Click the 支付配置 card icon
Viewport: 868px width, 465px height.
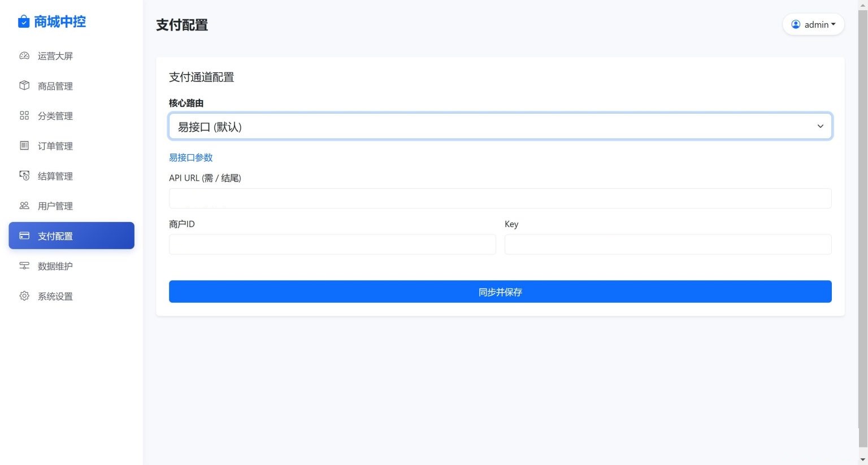point(24,236)
